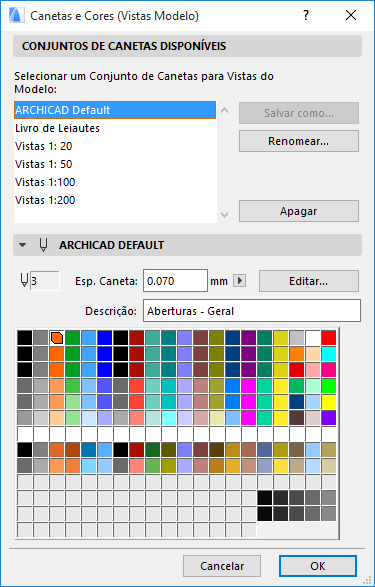Select the orange pen 3 swatch with outline
The width and height of the screenshot is (375, 587).
[57, 338]
